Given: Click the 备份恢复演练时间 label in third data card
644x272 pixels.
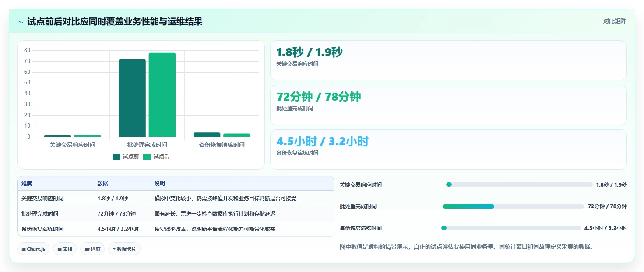Looking at the screenshot, I should tap(297, 153).
